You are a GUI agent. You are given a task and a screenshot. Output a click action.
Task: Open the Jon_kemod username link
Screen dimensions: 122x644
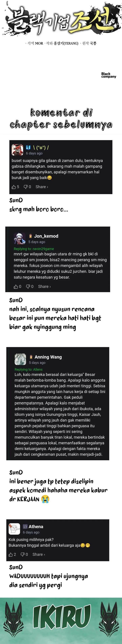(46, 236)
